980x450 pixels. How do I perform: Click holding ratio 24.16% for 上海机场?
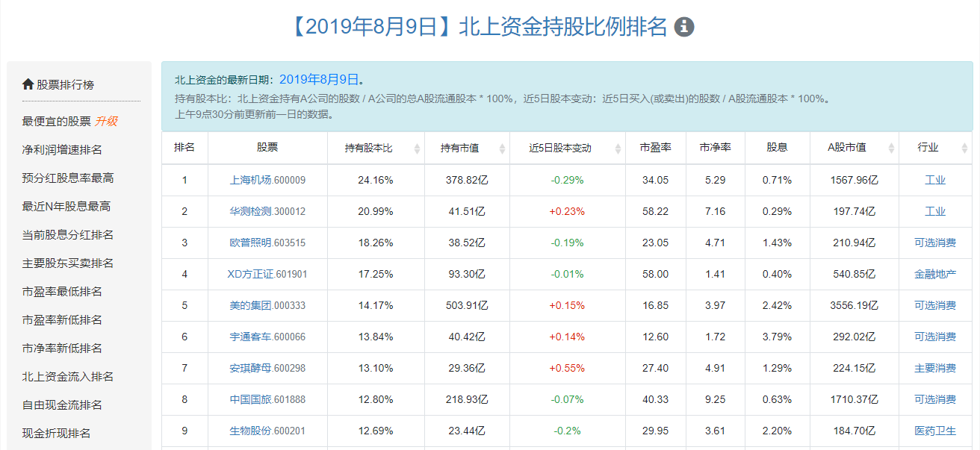[x=376, y=180]
